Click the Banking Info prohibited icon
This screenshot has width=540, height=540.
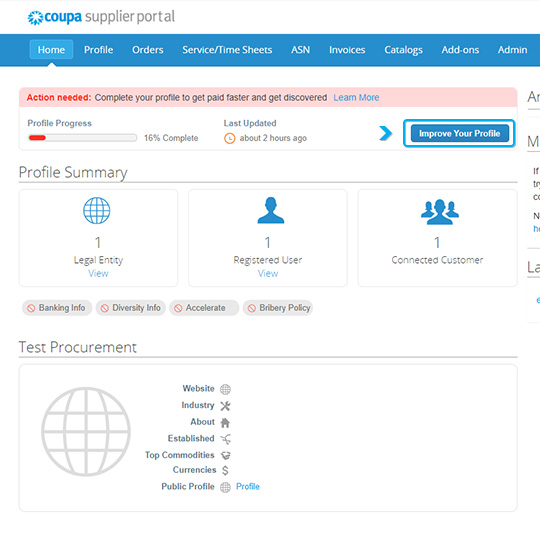click(31, 308)
